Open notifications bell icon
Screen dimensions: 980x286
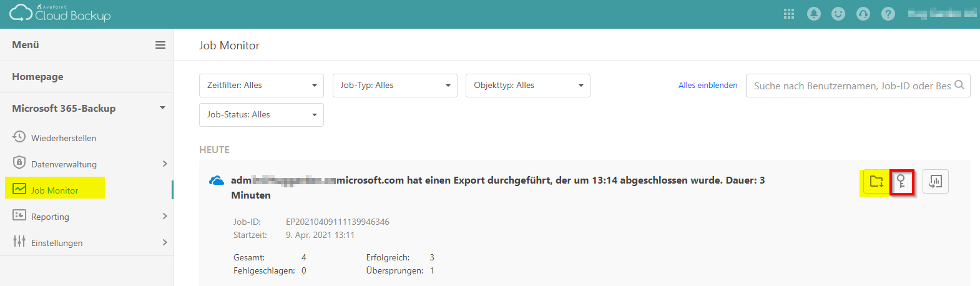[814, 14]
